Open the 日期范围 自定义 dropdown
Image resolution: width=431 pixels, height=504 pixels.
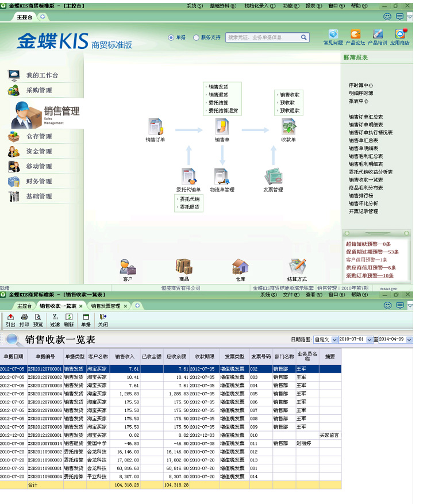tap(334, 340)
